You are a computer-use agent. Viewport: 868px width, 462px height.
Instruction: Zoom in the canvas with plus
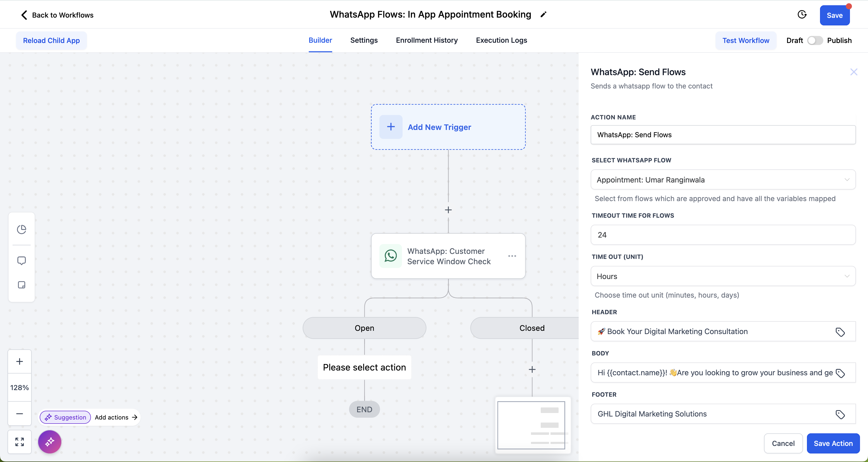coord(20,361)
